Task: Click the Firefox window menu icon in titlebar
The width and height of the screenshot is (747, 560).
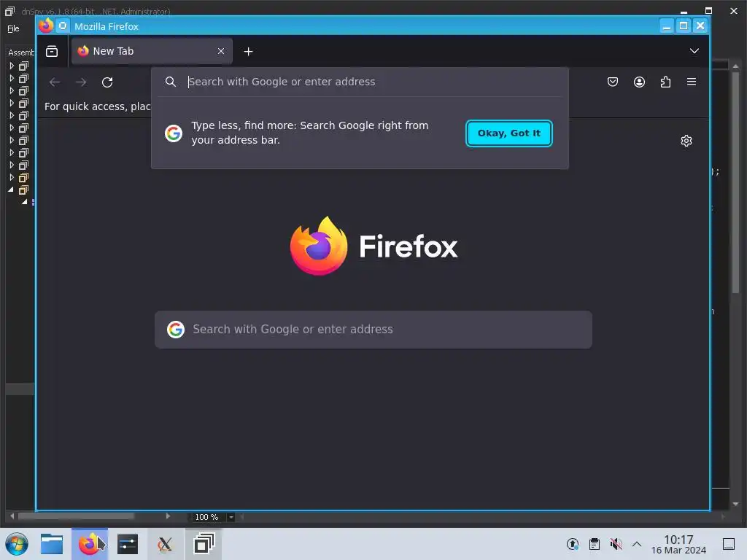Action: click(x=46, y=26)
